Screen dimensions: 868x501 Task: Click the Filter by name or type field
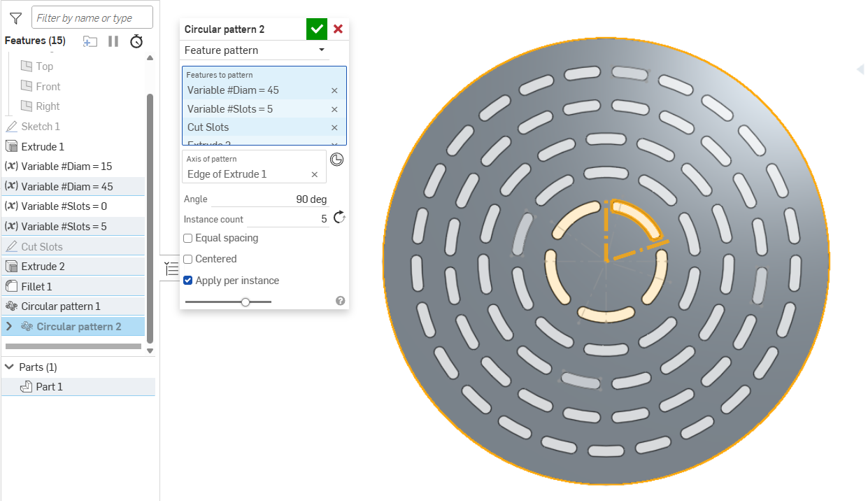(x=92, y=17)
